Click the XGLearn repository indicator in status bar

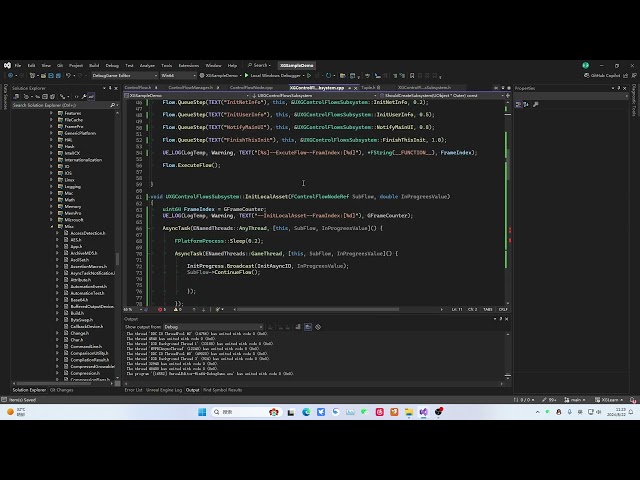click(609, 400)
